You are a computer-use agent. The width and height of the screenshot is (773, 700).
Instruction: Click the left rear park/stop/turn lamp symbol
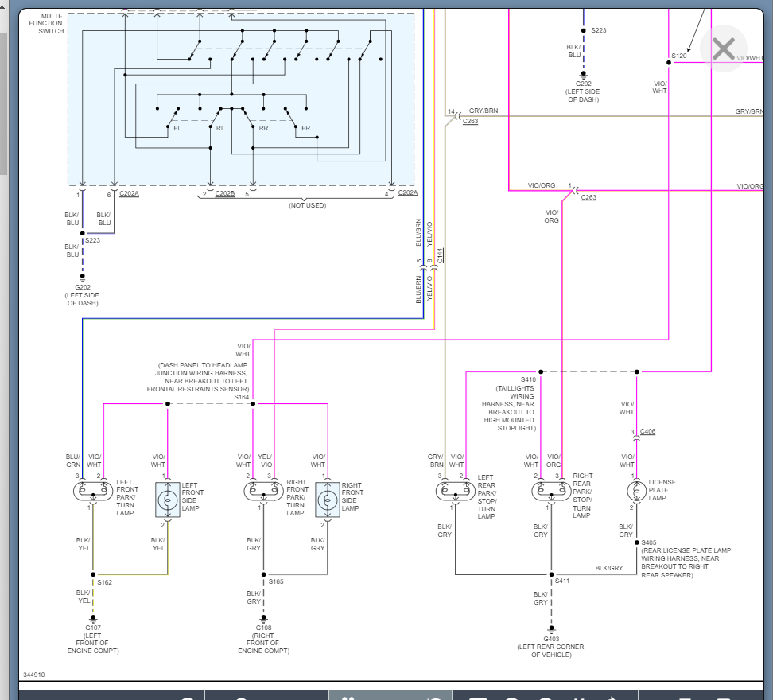tap(456, 491)
